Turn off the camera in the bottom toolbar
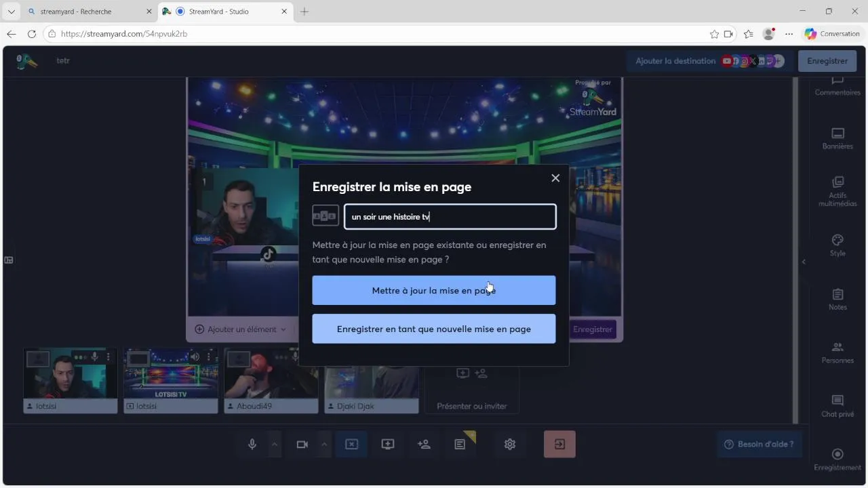Viewport: 868px width, 488px height. tap(302, 444)
